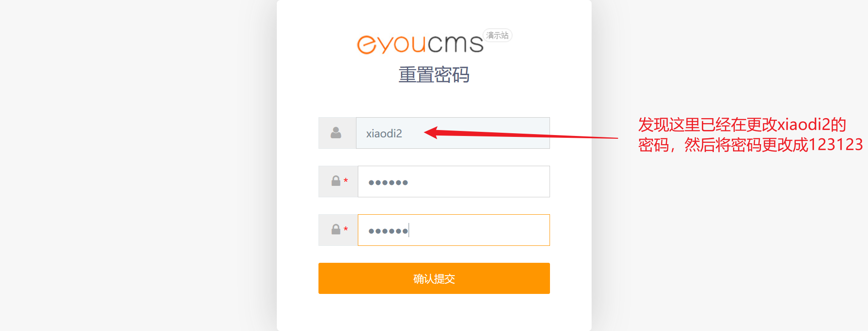Submit the form with 确认提交 button
Screen dimensions: 868x331
[434, 278]
